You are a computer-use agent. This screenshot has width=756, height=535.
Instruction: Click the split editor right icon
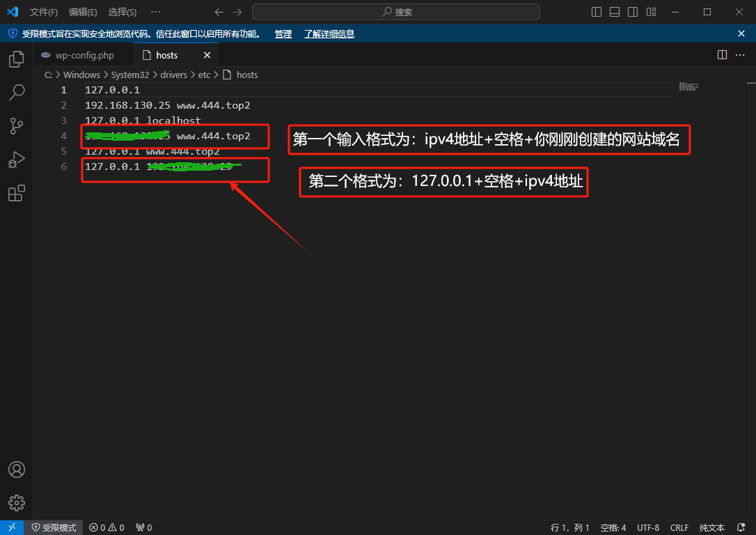tap(722, 55)
